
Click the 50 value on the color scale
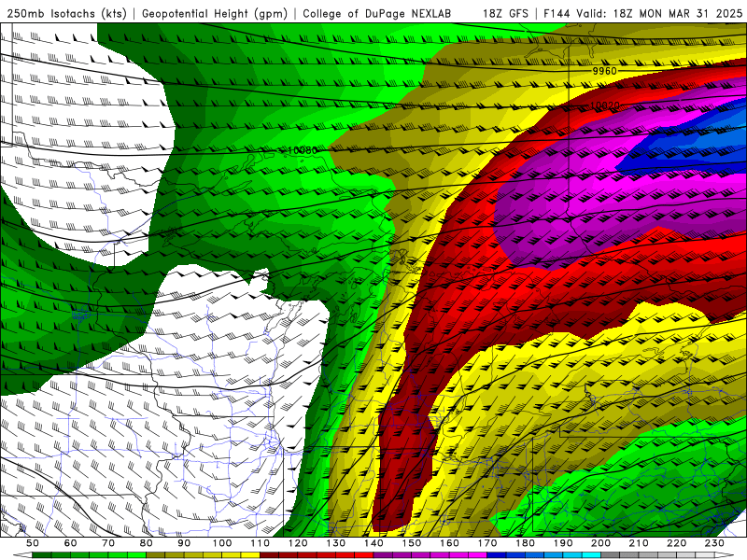[33, 543]
